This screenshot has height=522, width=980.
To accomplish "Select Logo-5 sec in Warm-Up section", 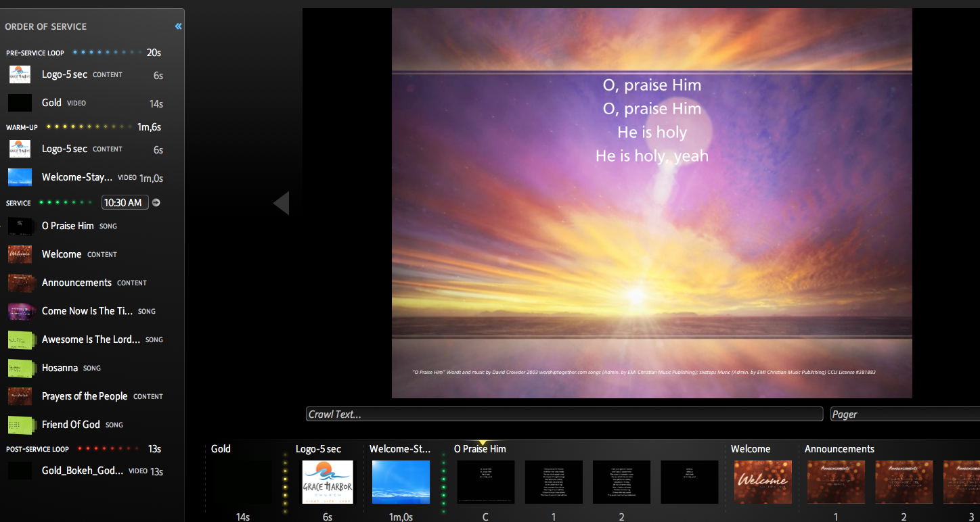I will (x=86, y=149).
